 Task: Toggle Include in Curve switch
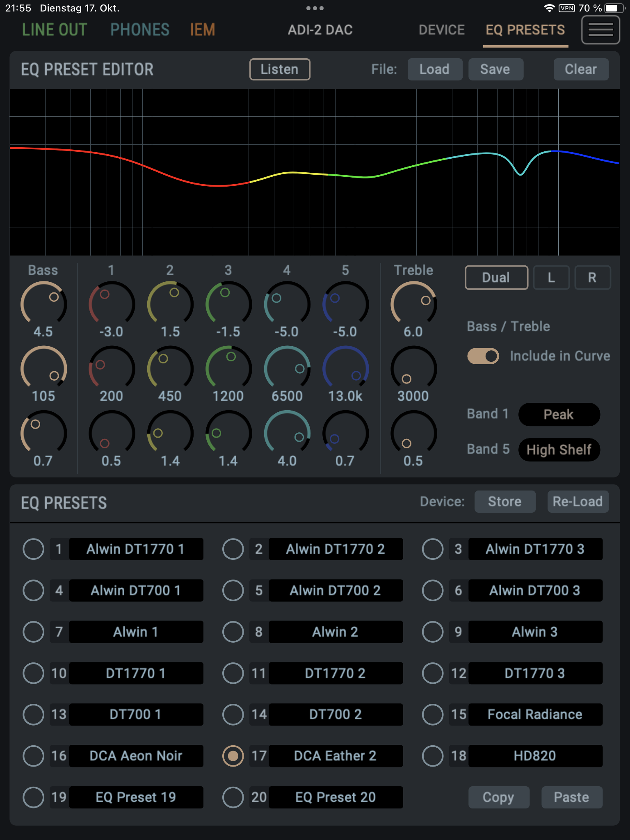coord(483,356)
